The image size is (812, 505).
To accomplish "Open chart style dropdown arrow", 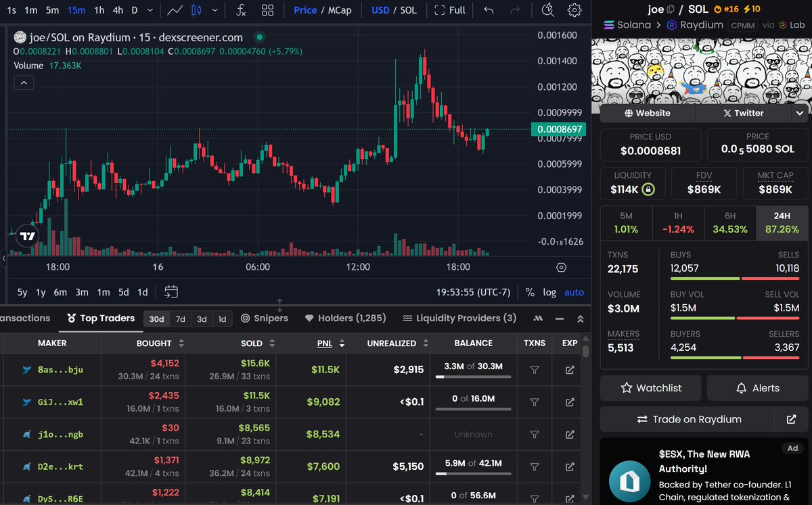I will (215, 10).
